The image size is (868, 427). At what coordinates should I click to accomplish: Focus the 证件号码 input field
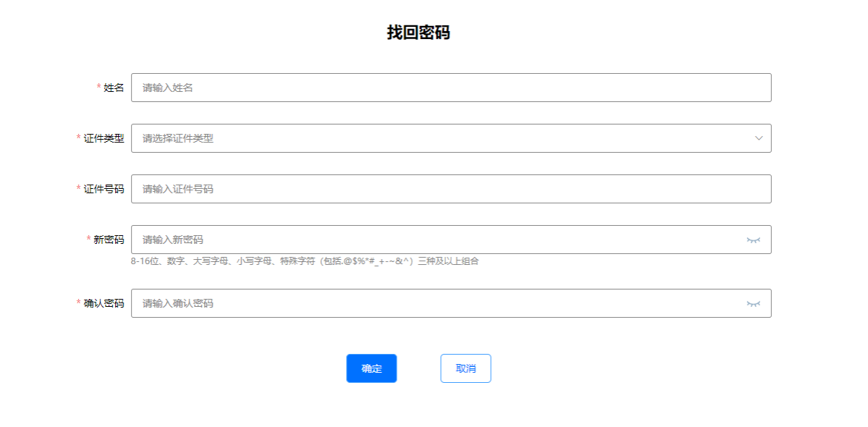coord(450,189)
